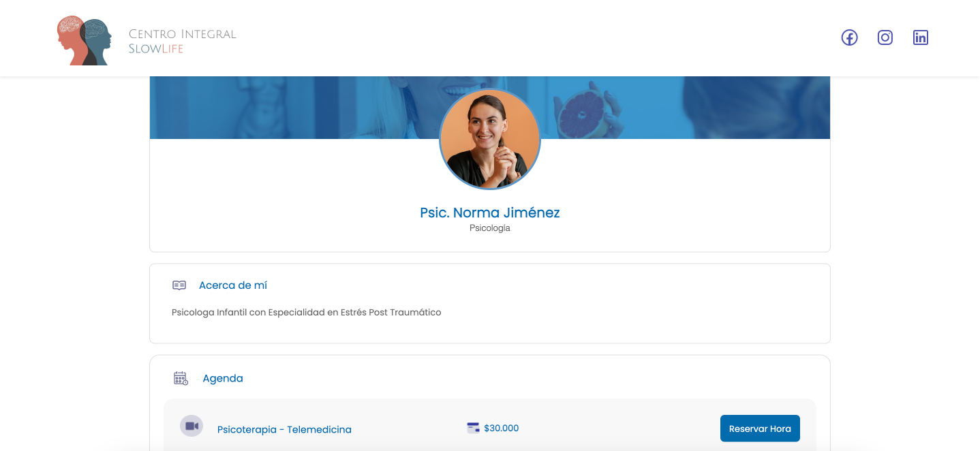Click the calendar icon beside Agenda
Viewport: 980px width, 451px height.
click(x=181, y=378)
